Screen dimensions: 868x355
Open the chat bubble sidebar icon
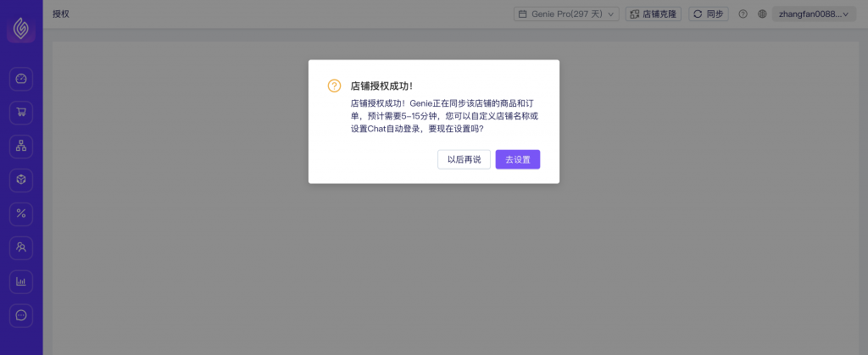pyautogui.click(x=21, y=315)
